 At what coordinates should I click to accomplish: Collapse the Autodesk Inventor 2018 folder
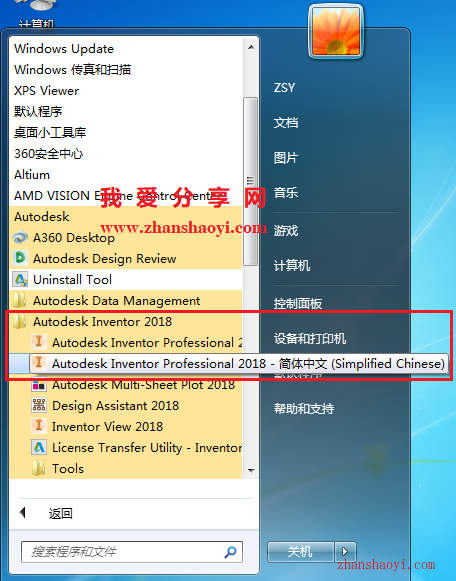(x=103, y=321)
